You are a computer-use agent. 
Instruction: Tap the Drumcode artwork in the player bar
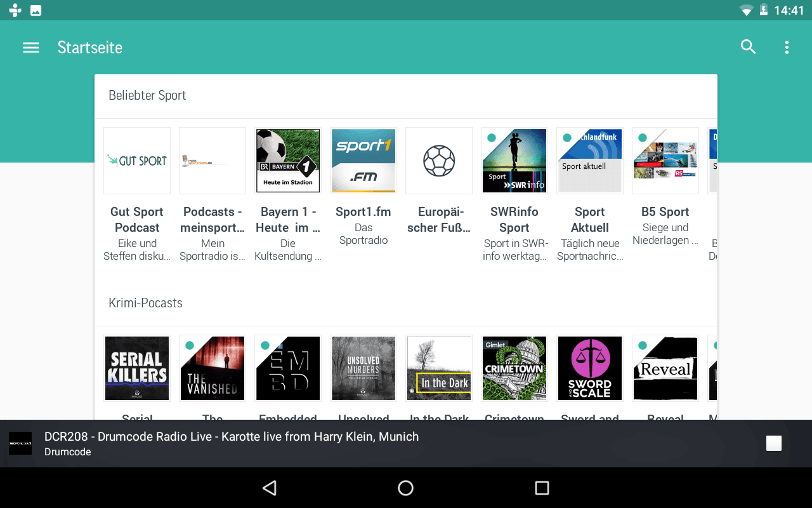tap(20, 443)
